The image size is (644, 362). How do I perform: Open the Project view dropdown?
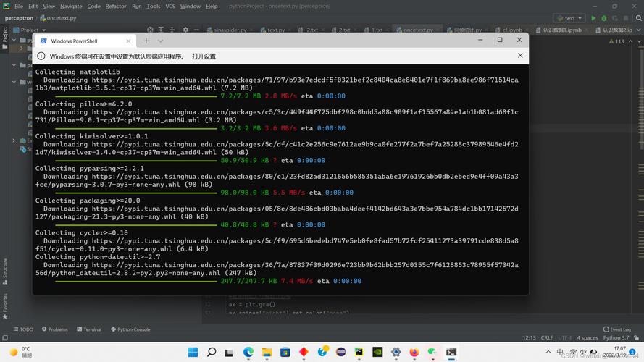click(29, 30)
